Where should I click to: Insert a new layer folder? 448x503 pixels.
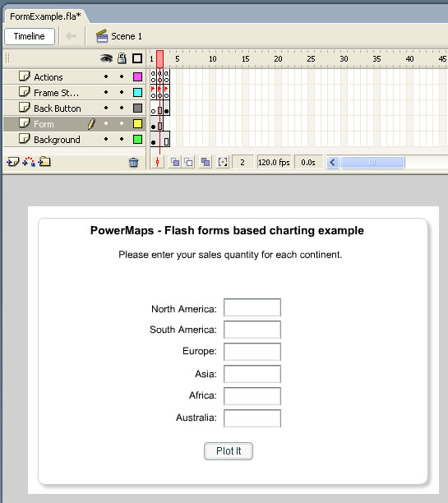coord(44,162)
